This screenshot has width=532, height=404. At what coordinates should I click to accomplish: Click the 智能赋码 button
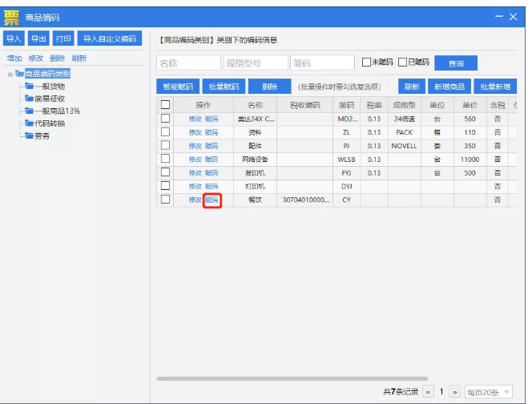pyautogui.click(x=178, y=87)
